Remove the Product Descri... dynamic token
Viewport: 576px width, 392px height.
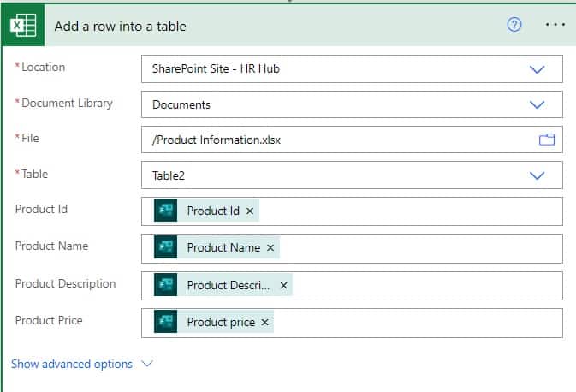[283, 285]
